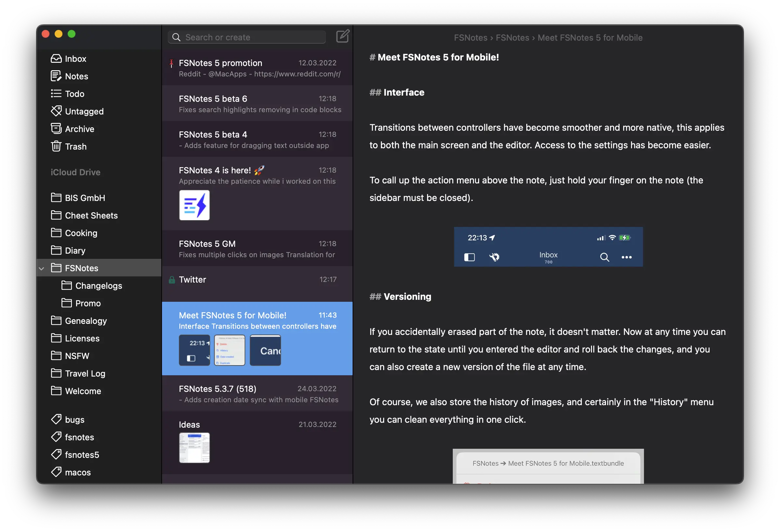The height and width of the screenshot is (532, 780).
Task: Open the locked Twitter note
Action: [x=257, y=284]
